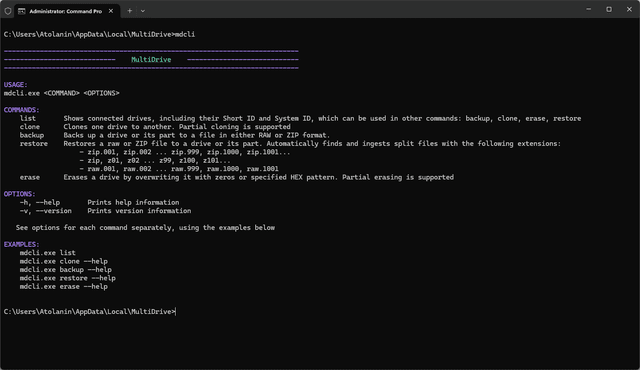Click the terminal icon on the tab
Viewport: 640px width, 370px height.
(x=22, y=11)
